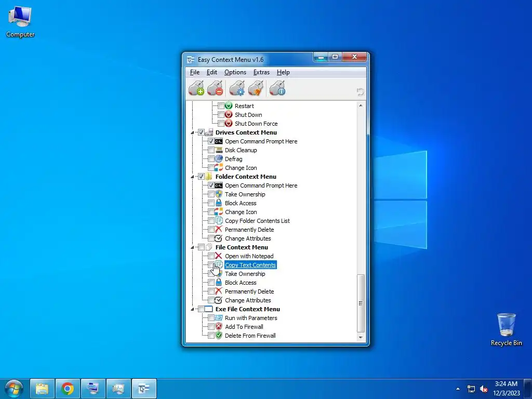
Task: Click the Defrag icon
Action: point(219,159)
